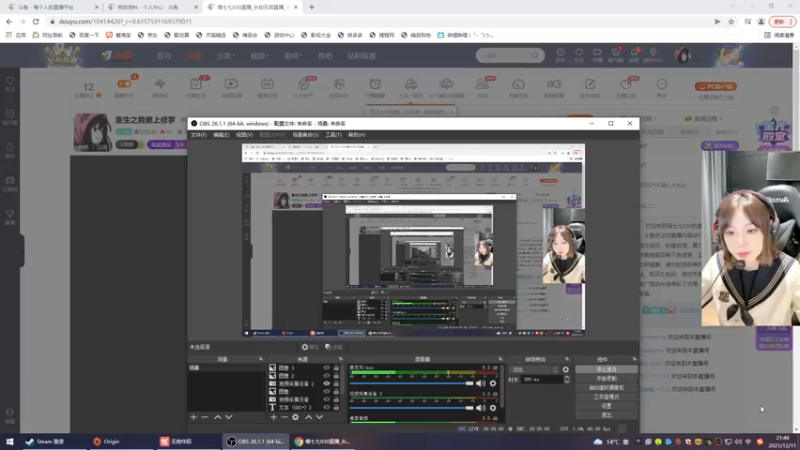Open OBS settings from controls panel

coord(606,406)
